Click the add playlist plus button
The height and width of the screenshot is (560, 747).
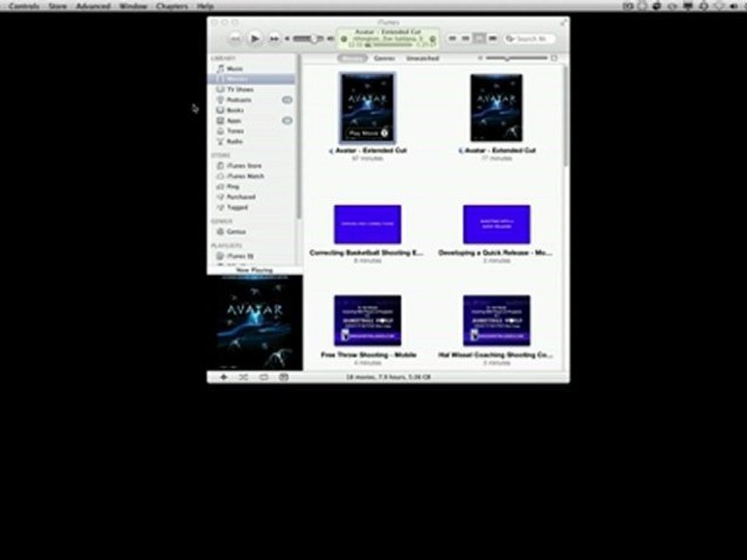tap(223, 377)
